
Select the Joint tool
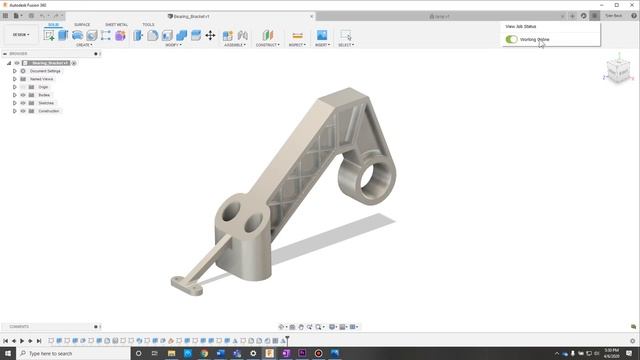coord(242,36)
